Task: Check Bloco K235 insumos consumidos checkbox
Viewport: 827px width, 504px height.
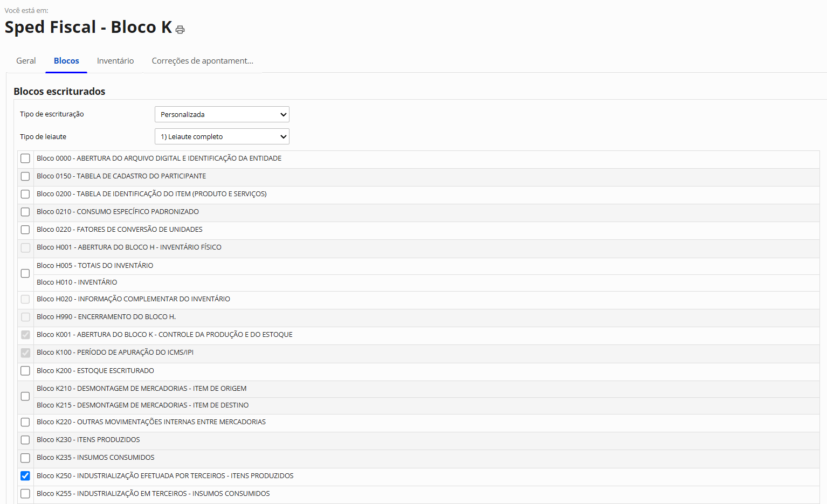Action: (25, 458)
